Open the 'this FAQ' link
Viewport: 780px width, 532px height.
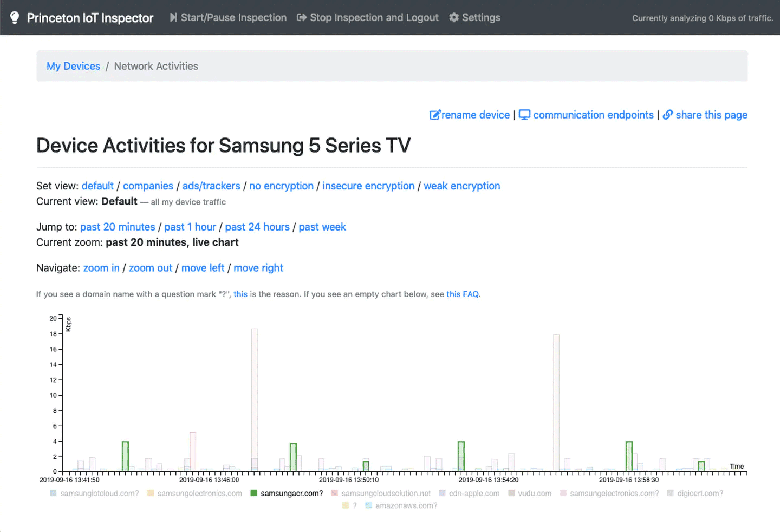click(x=463, y=294)
